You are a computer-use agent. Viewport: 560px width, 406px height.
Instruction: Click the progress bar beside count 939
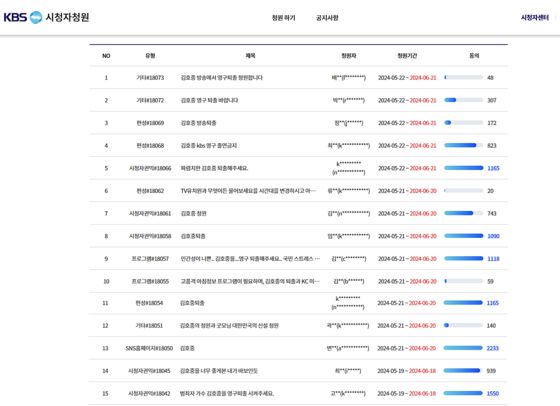click(x=463, y=371)
